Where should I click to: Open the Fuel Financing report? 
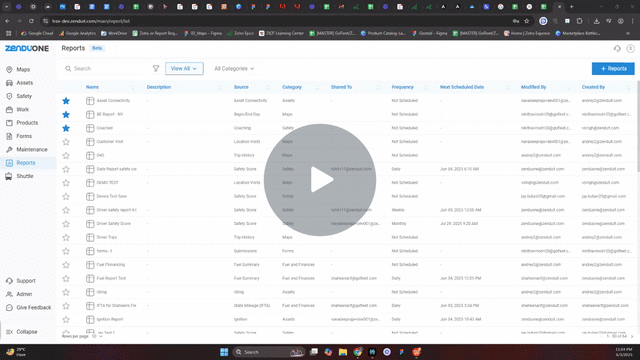pos(111,264)
